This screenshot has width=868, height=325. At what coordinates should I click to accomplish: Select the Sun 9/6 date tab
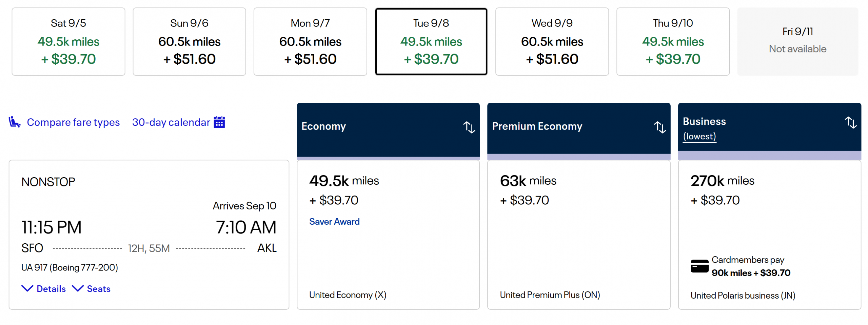pos(189,41)
